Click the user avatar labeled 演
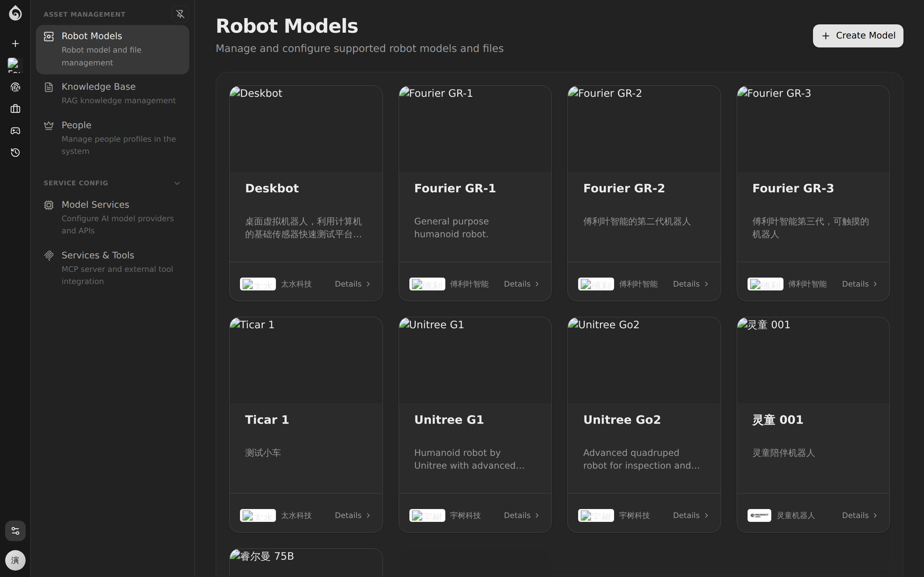This screenshot has width=924, height=577. (15, 560)
